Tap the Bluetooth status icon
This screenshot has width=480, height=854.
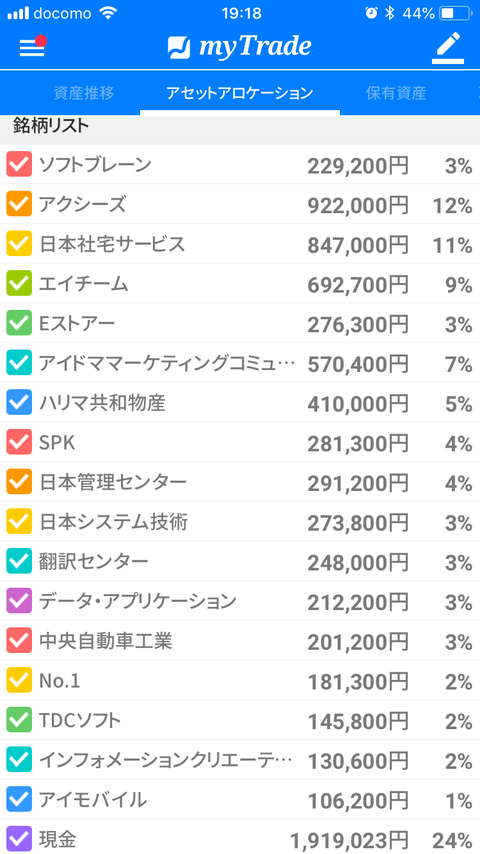[389, 14]
